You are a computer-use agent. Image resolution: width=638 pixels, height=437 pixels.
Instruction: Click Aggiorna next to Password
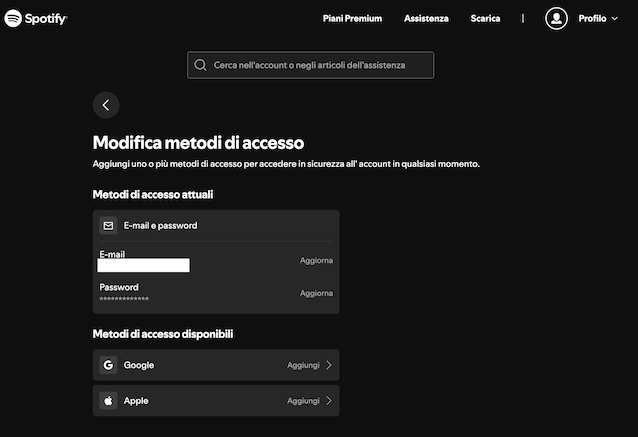316,293
